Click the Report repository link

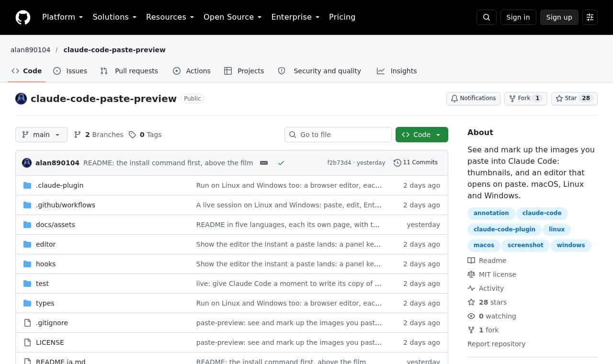[x=496, y=344]
